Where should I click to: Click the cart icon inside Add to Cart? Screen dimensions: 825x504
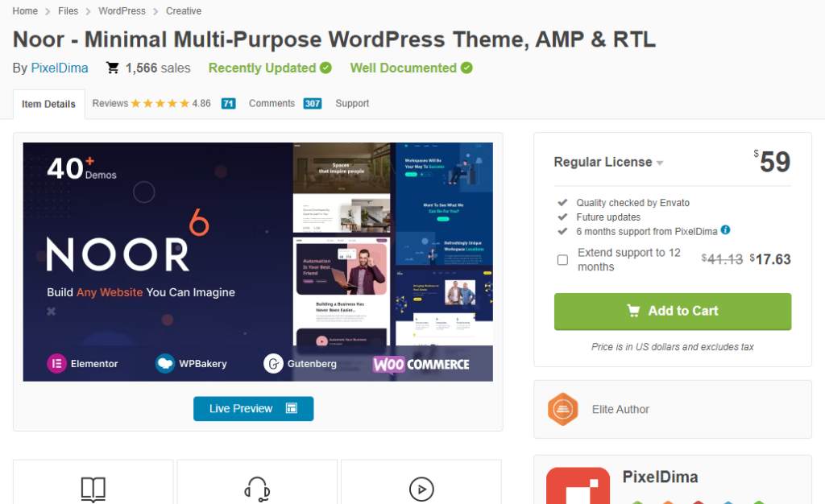(x=634, y=311)
